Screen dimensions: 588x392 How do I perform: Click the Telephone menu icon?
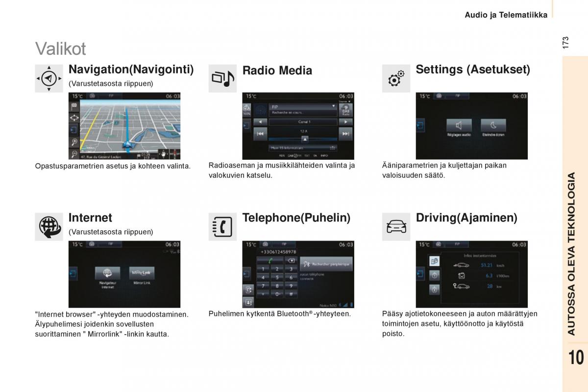(x=222, y=227)
